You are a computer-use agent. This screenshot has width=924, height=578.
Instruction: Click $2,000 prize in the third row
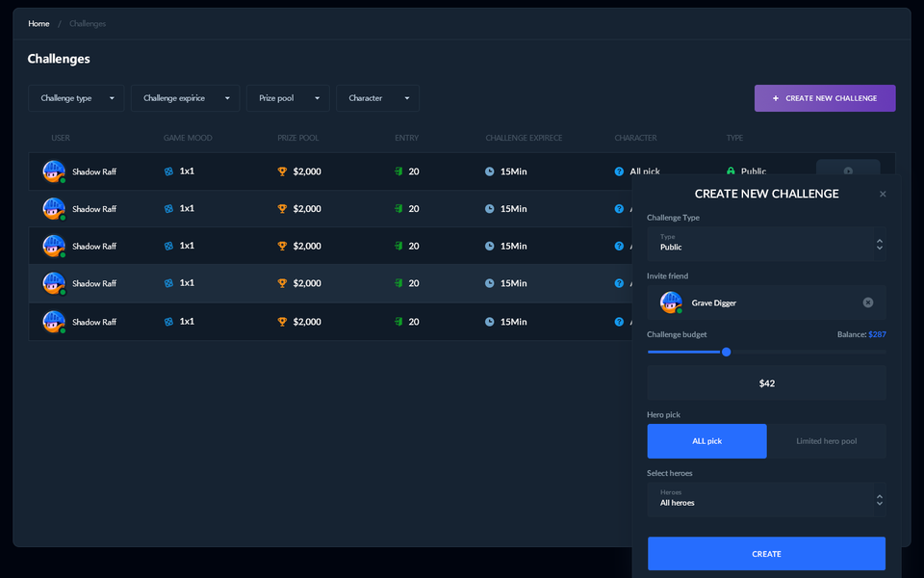click(x=307, y=246)
